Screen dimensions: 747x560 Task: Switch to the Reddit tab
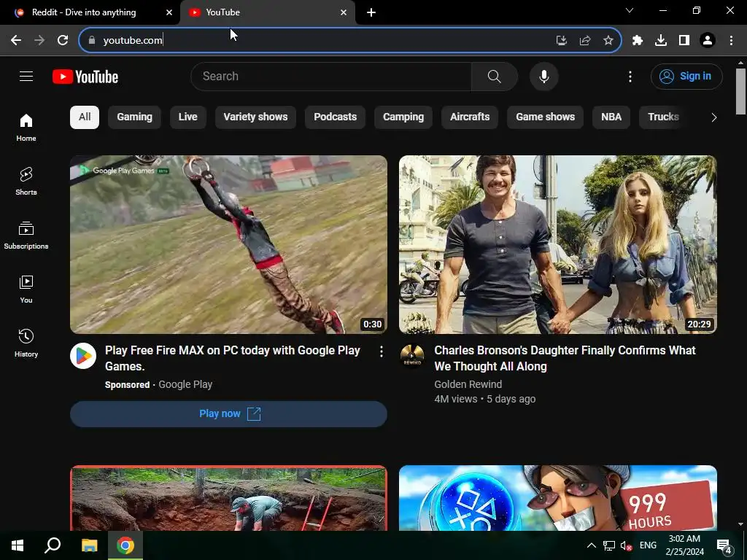click(x=90, y=12)
